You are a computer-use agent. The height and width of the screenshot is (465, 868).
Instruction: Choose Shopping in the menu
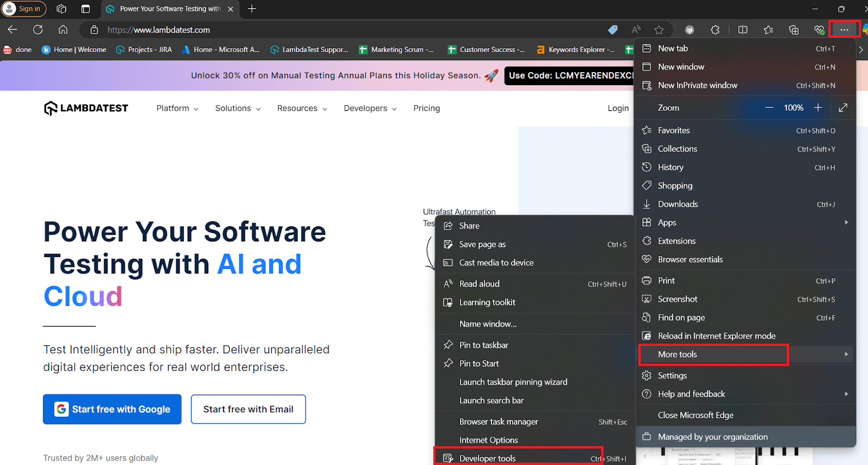[745, 186]
